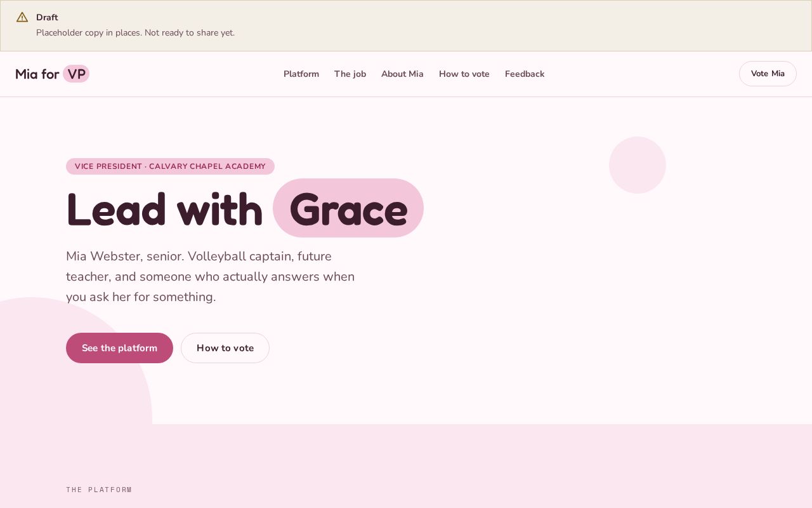Click the Mia Webster, senior intro paragraph

point(211,277)
